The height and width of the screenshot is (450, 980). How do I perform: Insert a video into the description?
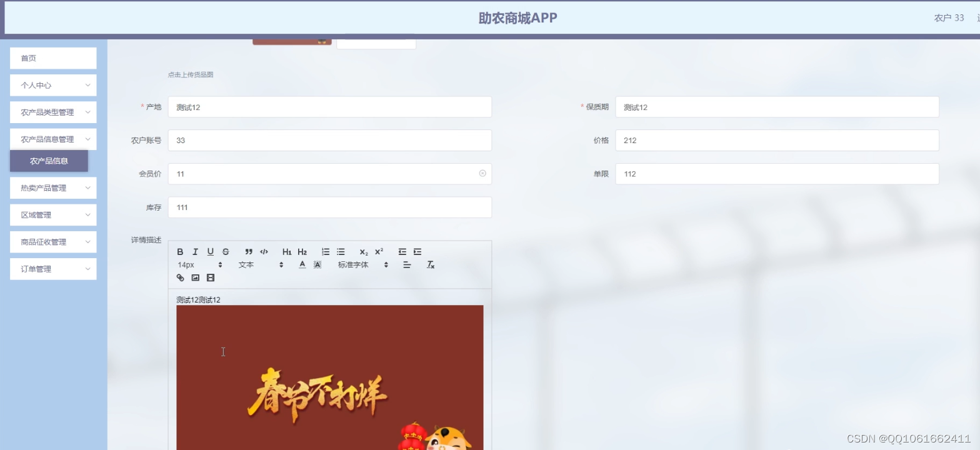click(x=211, y=277)
